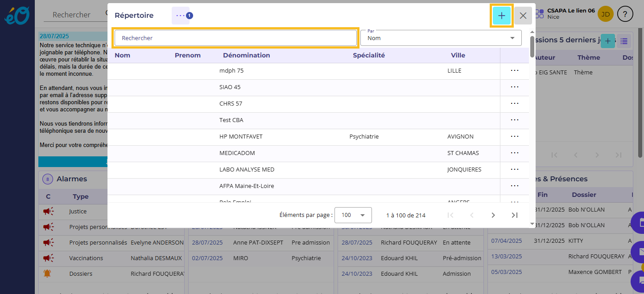Sort by the Dénomination column header

tap(246, 55)
